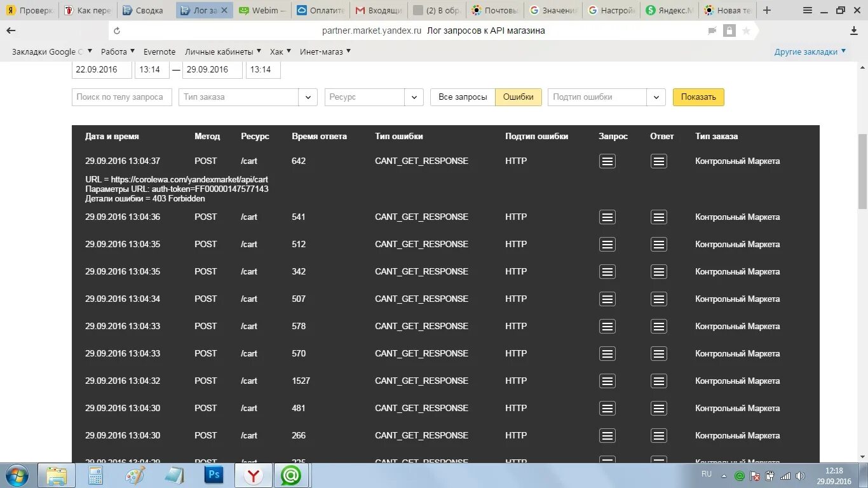Open request icon in row with response time 481

607,409
